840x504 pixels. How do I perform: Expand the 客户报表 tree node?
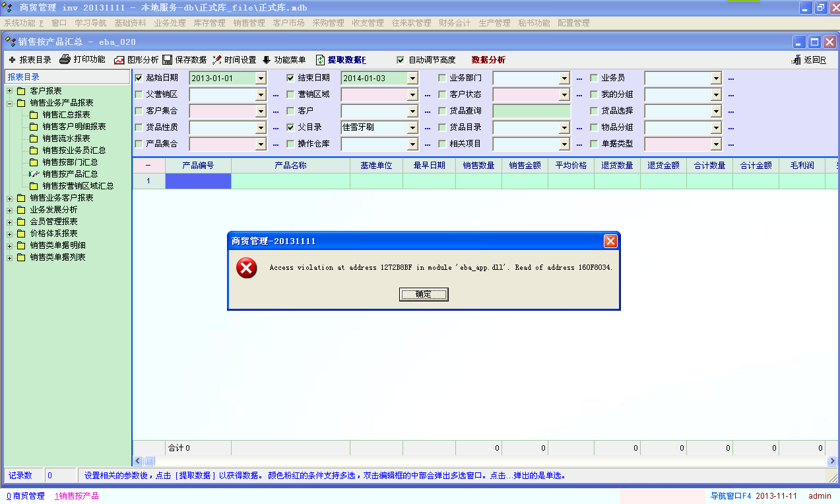pyautogui.click(x=10, y=91)
